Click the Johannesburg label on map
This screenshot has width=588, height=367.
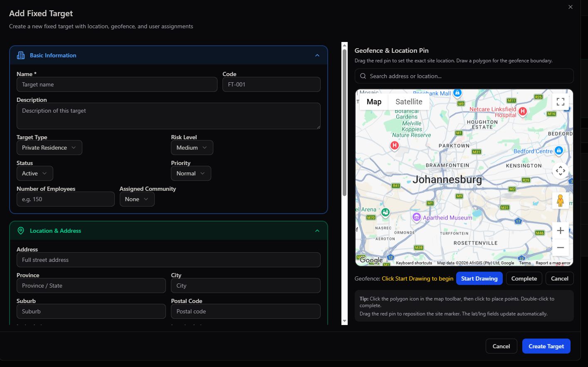[x=447, y=180]
